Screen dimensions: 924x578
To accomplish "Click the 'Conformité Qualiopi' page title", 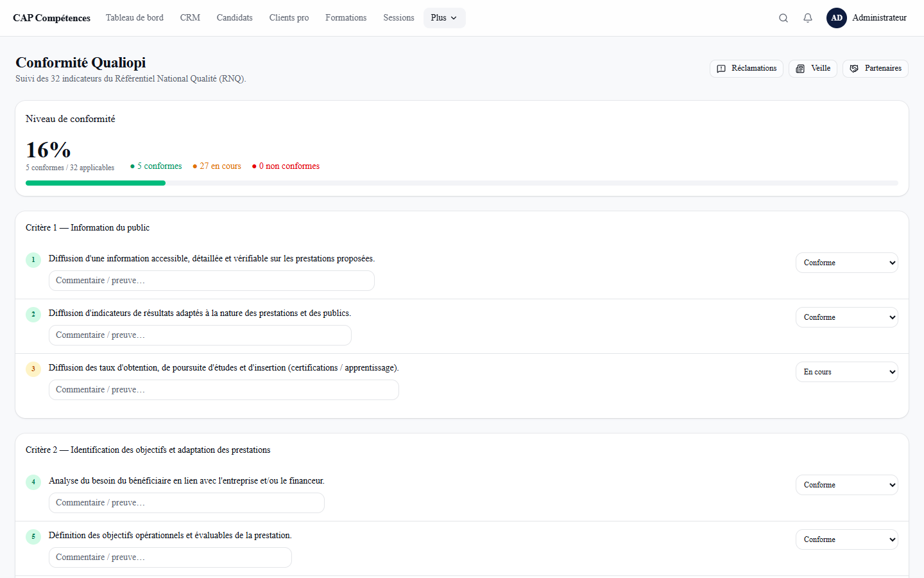I will click(x=81, y=63).
